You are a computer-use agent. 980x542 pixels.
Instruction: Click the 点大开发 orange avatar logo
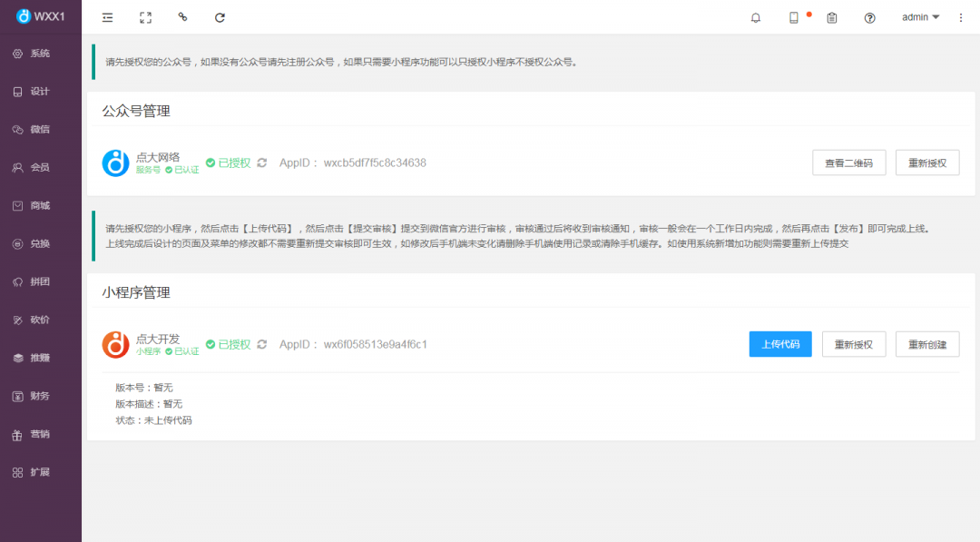coord(116,344)
